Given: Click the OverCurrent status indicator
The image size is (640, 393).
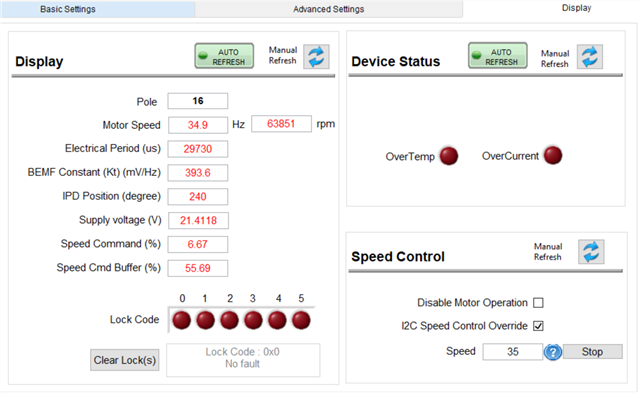Looking at the screenshot, I should coord(553,155).
